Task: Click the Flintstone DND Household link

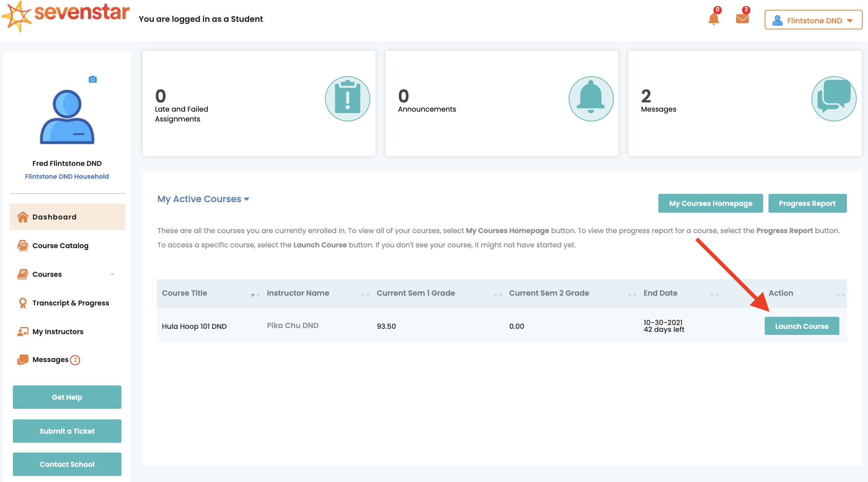Action: click(66, 176)
